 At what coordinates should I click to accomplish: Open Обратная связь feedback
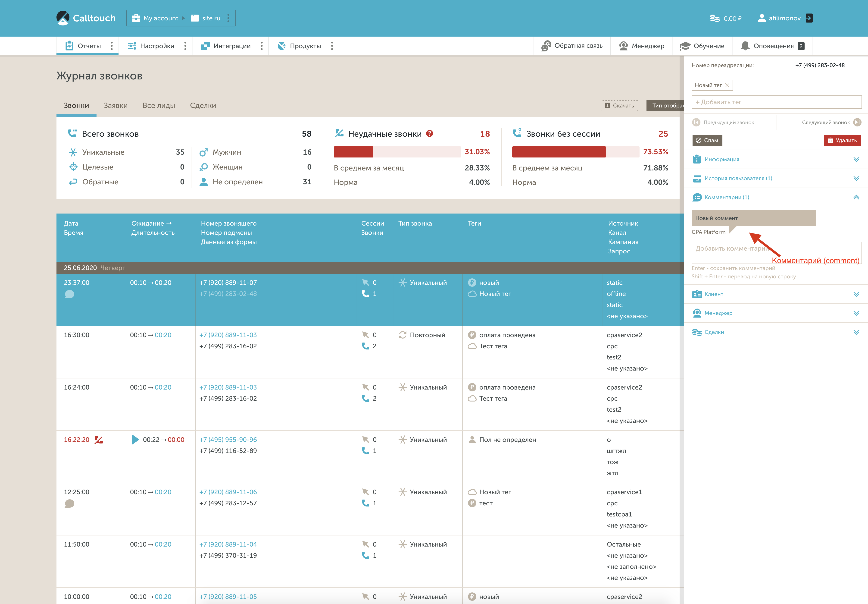(x=572, y=46)
